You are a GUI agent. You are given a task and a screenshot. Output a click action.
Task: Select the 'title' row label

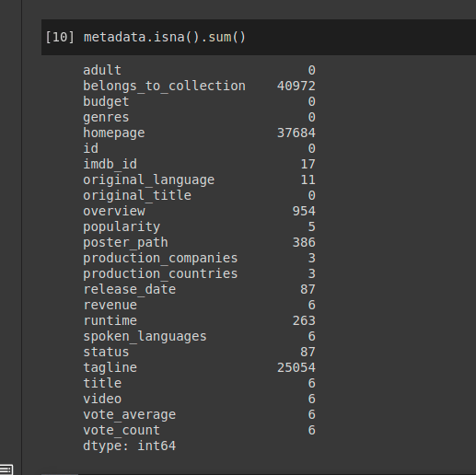click(102, 383)
